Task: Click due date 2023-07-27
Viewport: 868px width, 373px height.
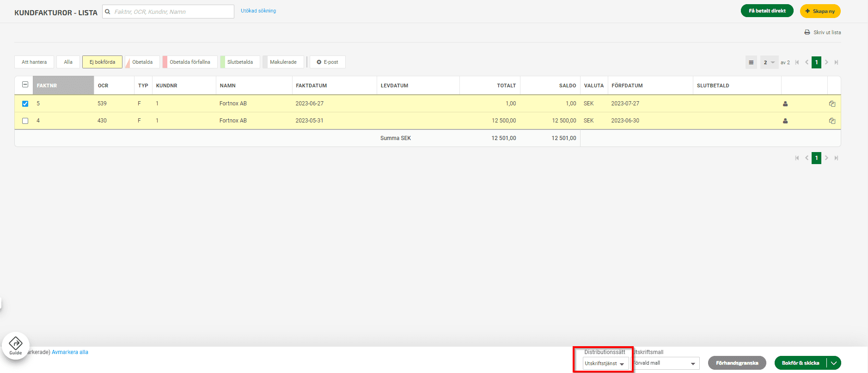Action: click(x=625, y=104)
